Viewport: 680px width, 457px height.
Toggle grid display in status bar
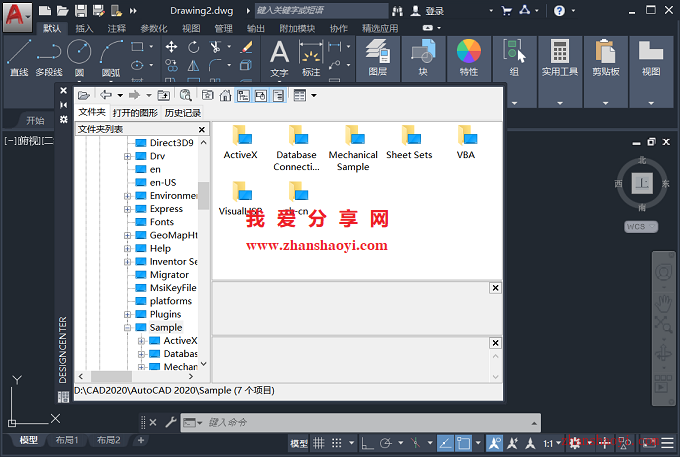(319, 443)
